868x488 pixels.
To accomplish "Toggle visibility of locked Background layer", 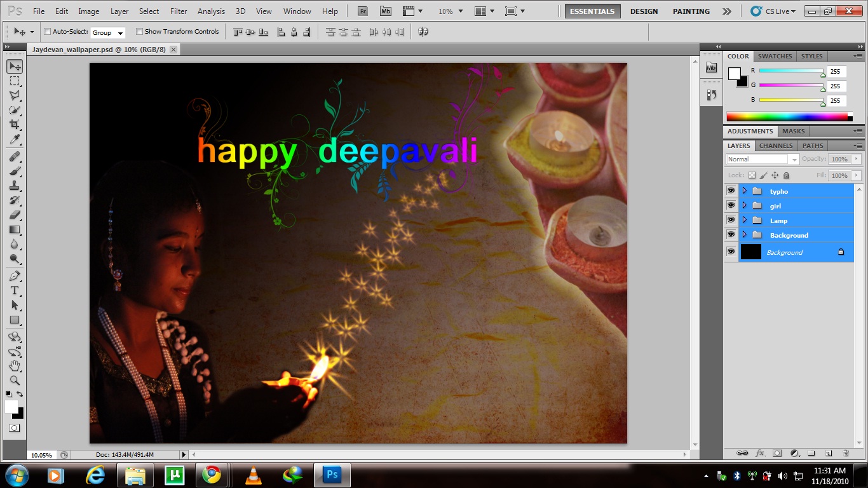I will click(x=731, y=252).
